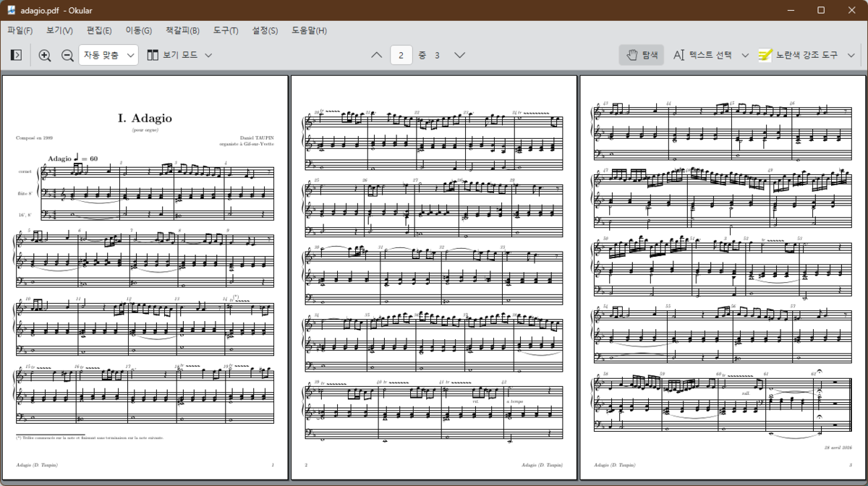Screen dimensions: 868x486
Task: Open the 도구(T) tools menu
Action: click(x=226, y=30)
